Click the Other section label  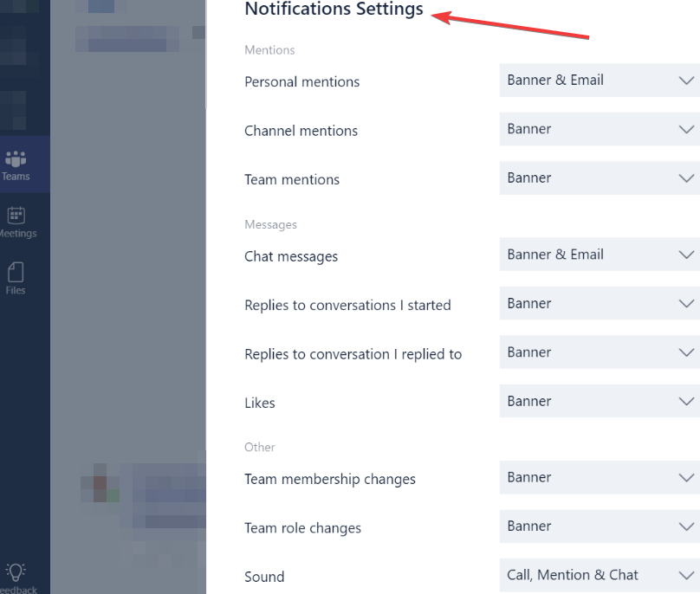[x=260, y=447]
